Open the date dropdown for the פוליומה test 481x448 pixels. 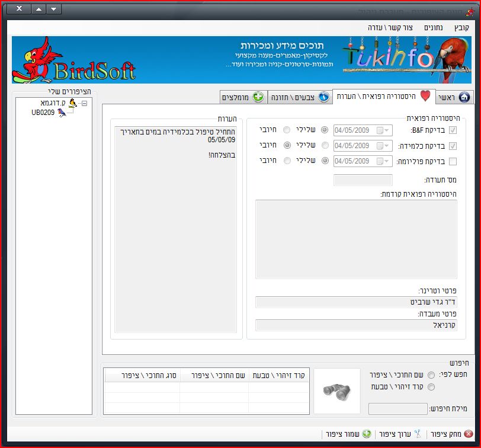pos(387,161)
